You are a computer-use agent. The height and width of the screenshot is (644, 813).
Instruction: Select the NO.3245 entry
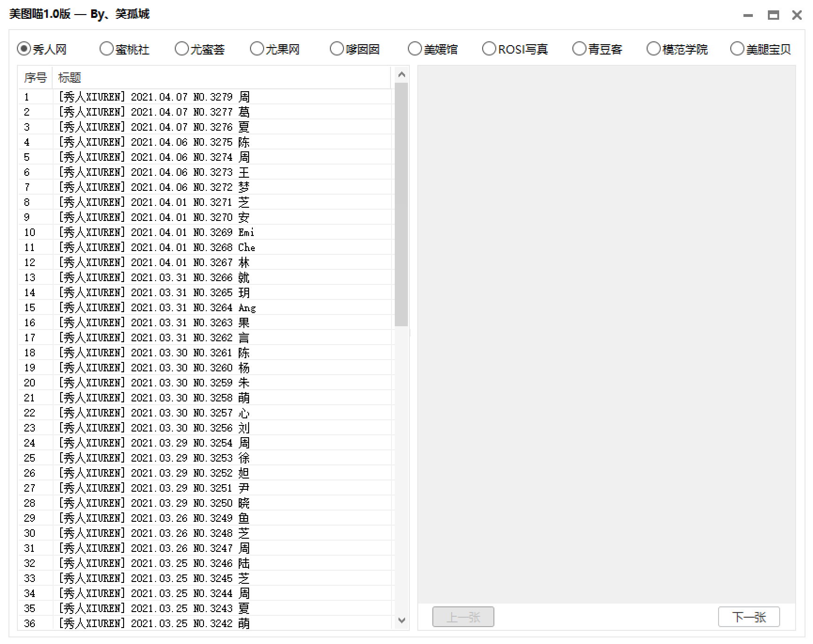point(205,578)
